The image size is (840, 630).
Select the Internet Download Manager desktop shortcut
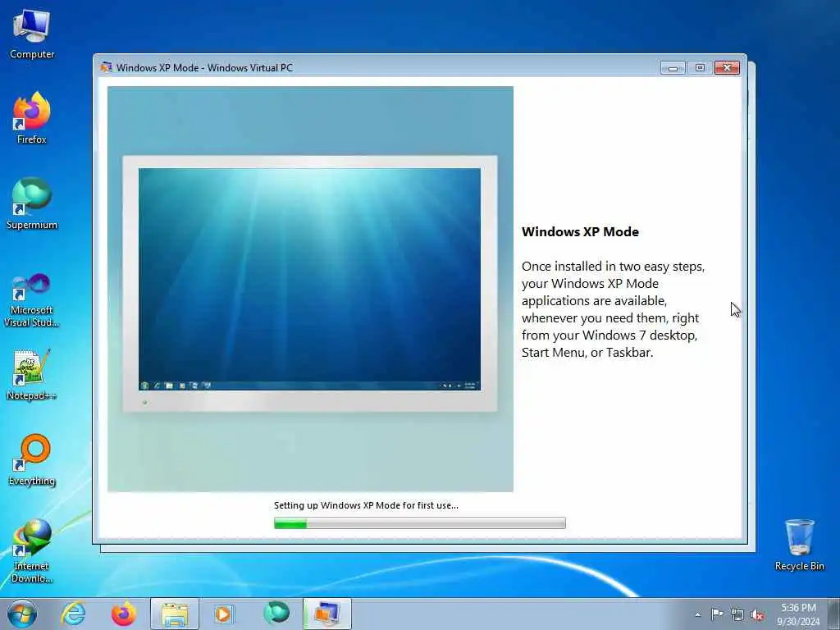tap(32, 550)
